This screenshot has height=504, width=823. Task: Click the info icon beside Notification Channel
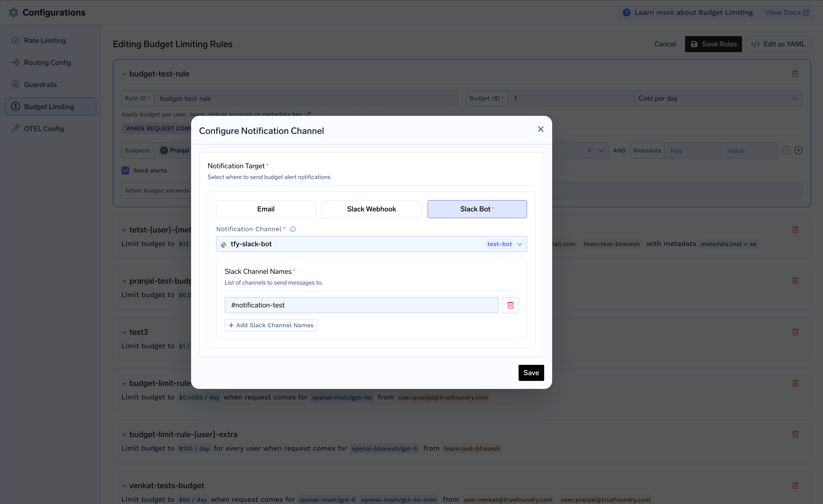[293, 229]
